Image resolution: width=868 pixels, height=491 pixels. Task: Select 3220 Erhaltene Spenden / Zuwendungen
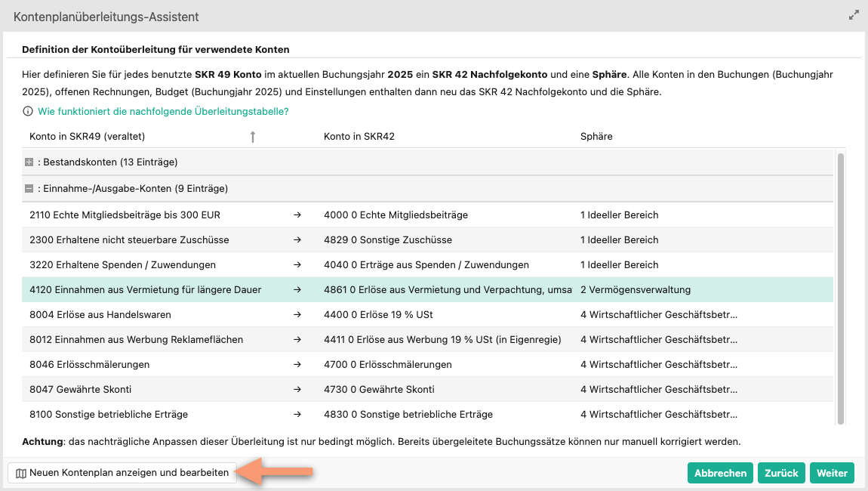point(123,265)
